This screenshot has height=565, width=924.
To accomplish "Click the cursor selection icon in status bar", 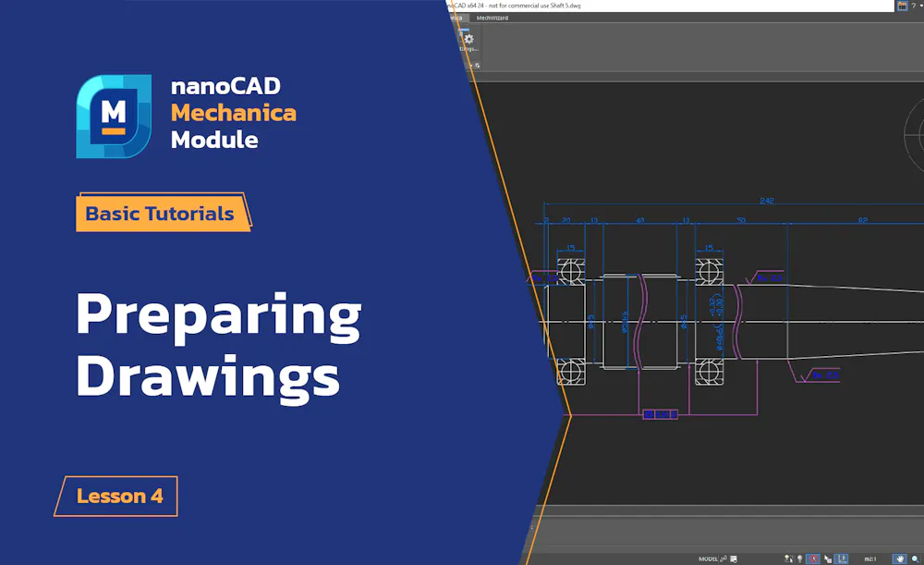I will pos(828,559).
